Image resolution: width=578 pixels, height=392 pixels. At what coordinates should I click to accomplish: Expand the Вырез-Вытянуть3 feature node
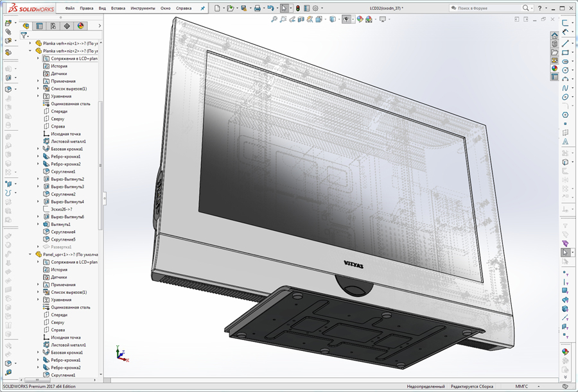(38, 186)
